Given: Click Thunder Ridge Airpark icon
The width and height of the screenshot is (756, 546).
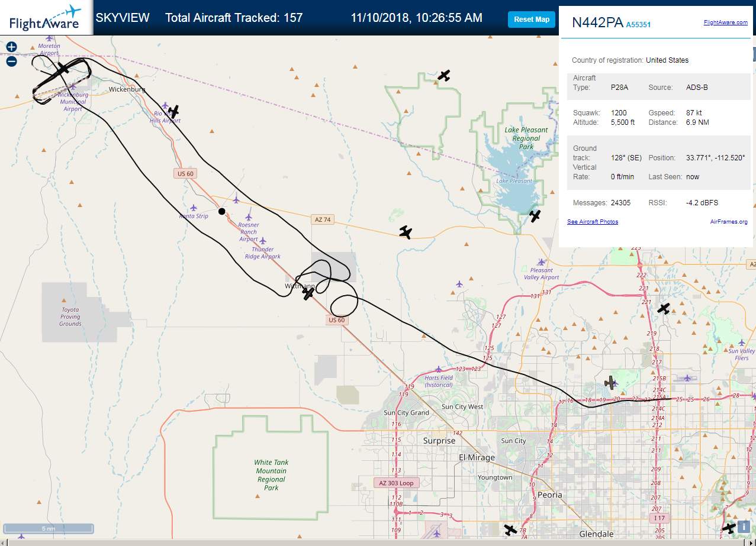Looking at the screenshot, I should pyautogui.click(x=263, y=241).
